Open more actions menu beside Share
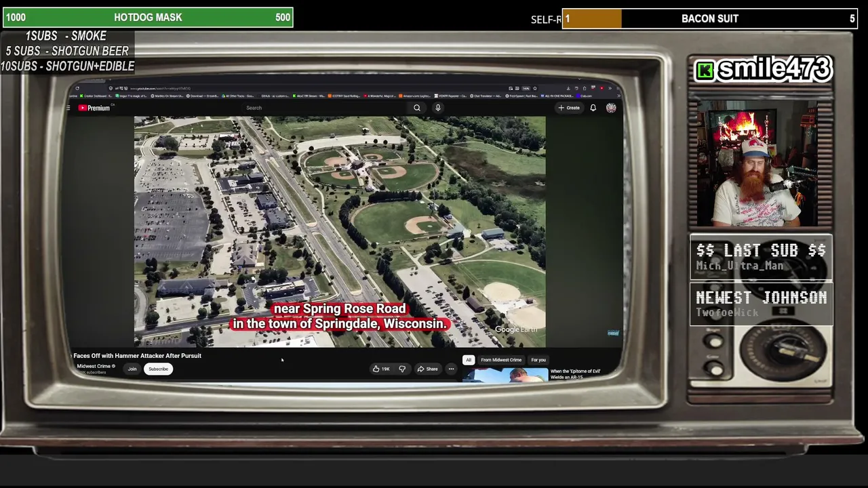 [451, 369]
